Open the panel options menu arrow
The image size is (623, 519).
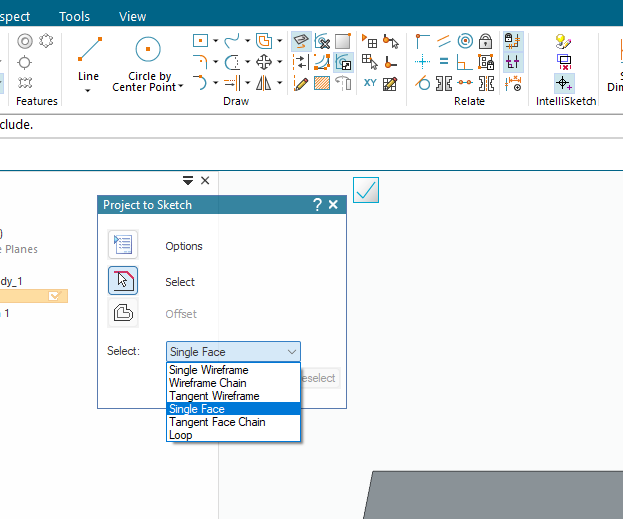(187, 180)
